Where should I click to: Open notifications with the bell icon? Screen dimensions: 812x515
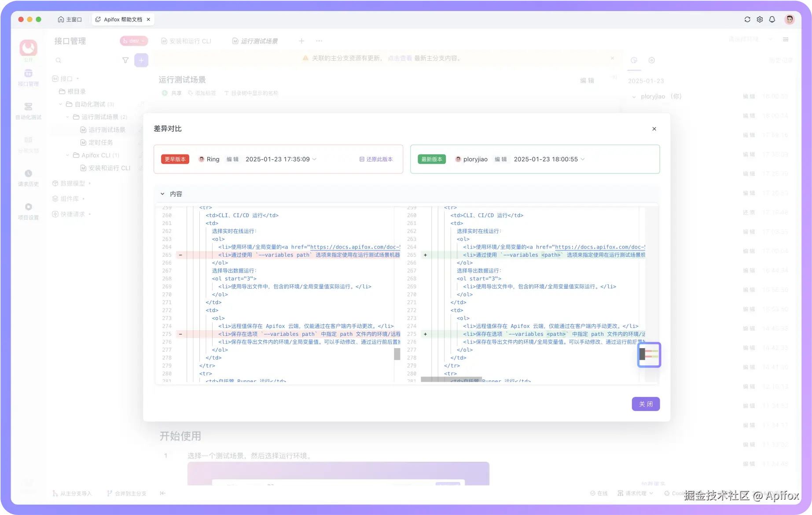pyautogui.click(x=772, y=19)
